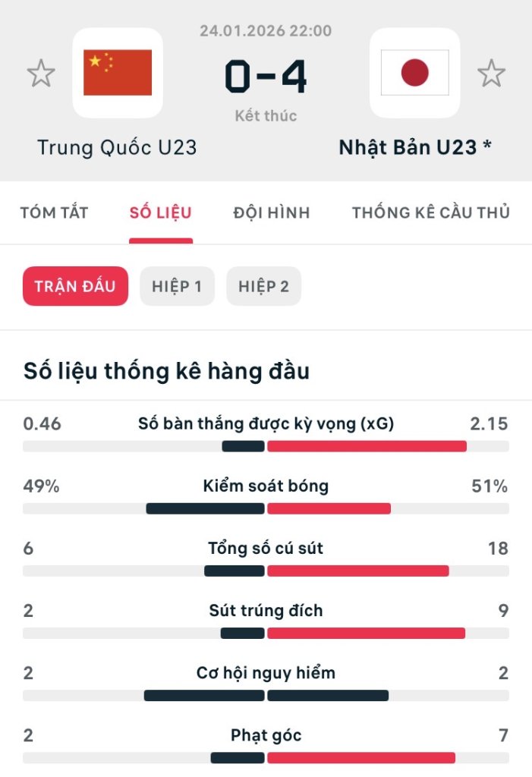Click the Phạt góc stat bar
Viewport: 532px width, 777px height.
tap(266, 757)
